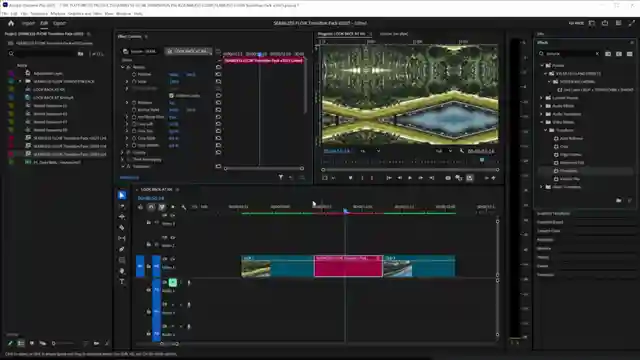Switch to Export workspace tab
Viewport: 640px width, 360px height.
click(59, 23)
